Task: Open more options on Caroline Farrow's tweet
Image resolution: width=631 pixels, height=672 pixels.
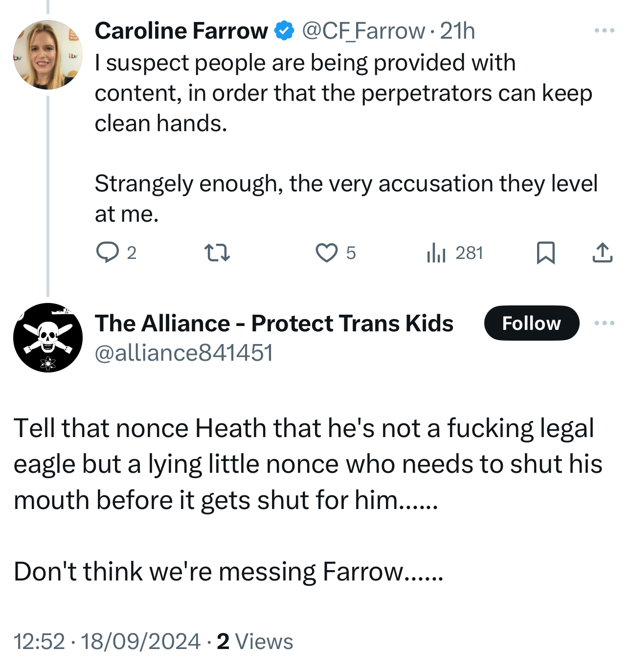Action: pos(604,31)
